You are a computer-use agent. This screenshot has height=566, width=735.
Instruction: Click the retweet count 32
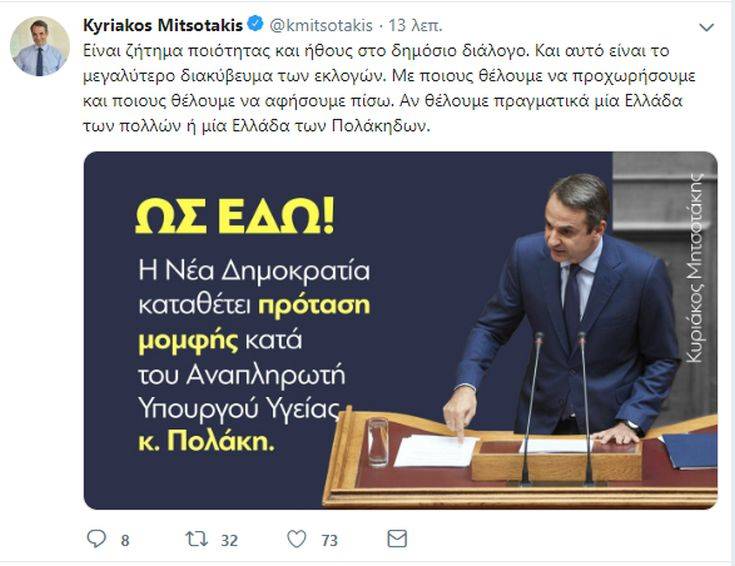[229, 541]
